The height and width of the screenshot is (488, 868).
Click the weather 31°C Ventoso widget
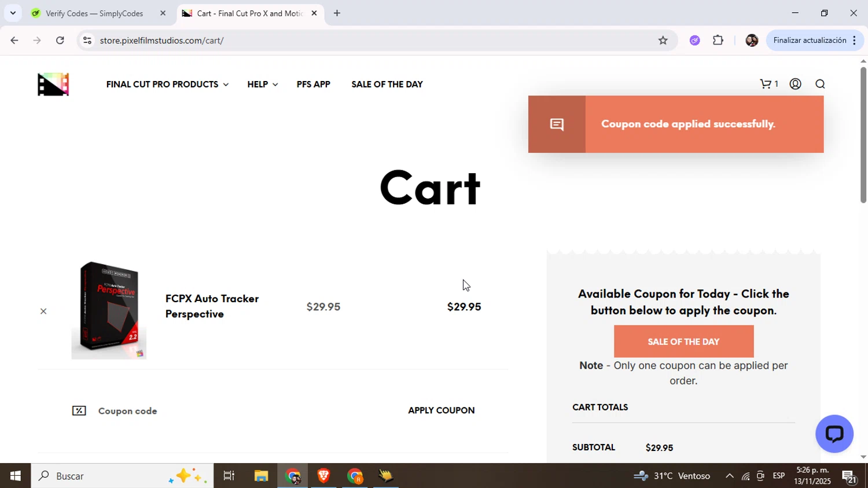[x=671, y=476]
